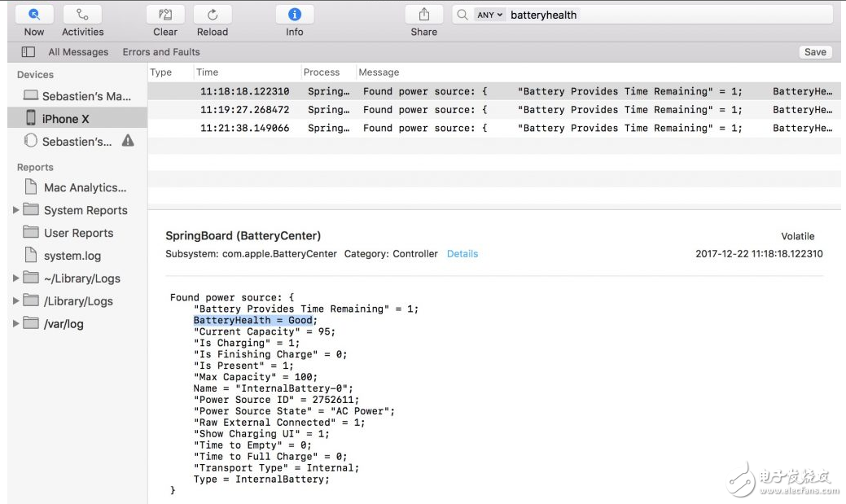Open system.log in Reports
The width and height of the screenshot is (846, 504).
tap(72, 256)
